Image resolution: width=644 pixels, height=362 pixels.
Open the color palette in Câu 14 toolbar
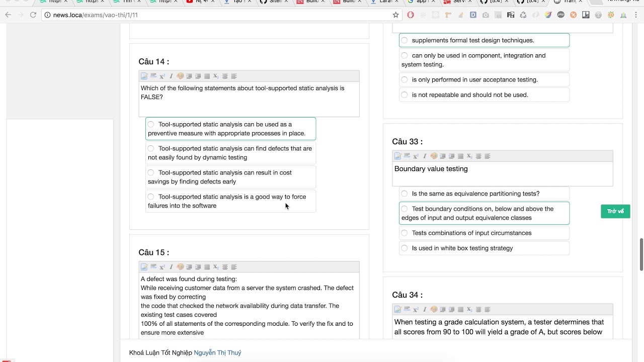pos(180,76)
